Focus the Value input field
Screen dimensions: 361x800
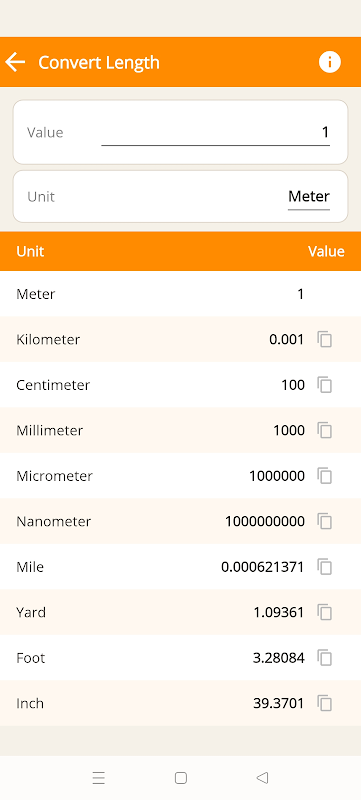215,133
